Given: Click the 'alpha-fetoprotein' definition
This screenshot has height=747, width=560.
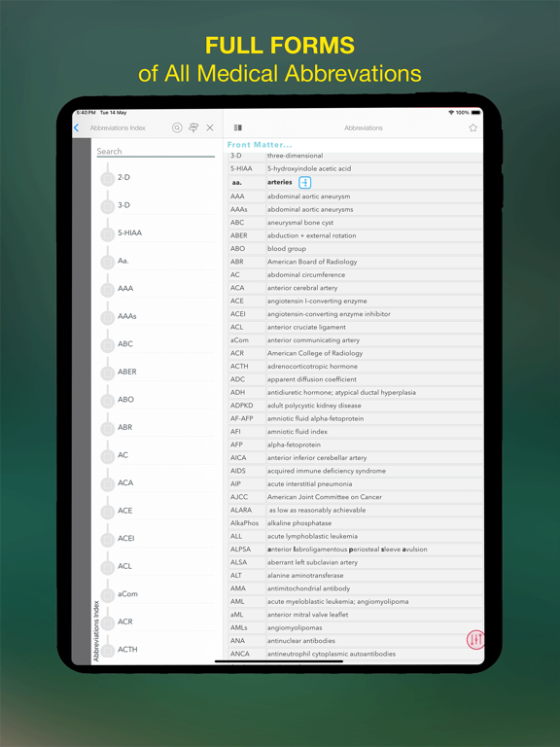Looking at the screenshot, I should tap(294, 445).
